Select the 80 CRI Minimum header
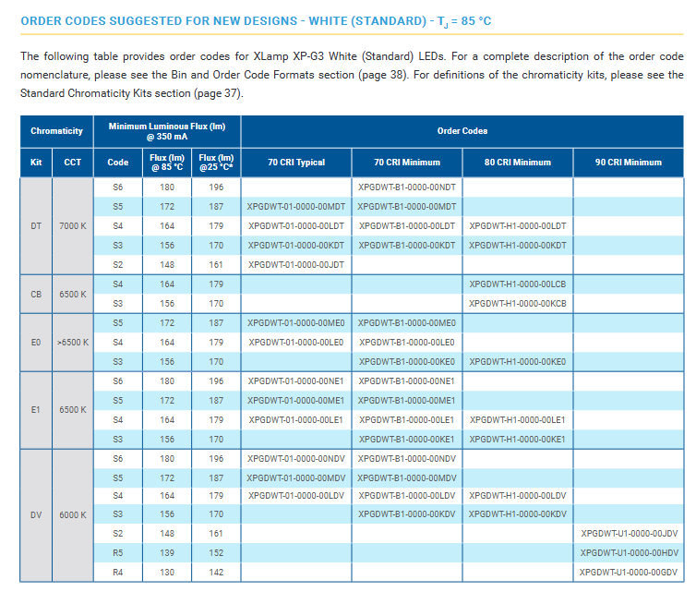696x616 pixels. (x=518, y=163)
